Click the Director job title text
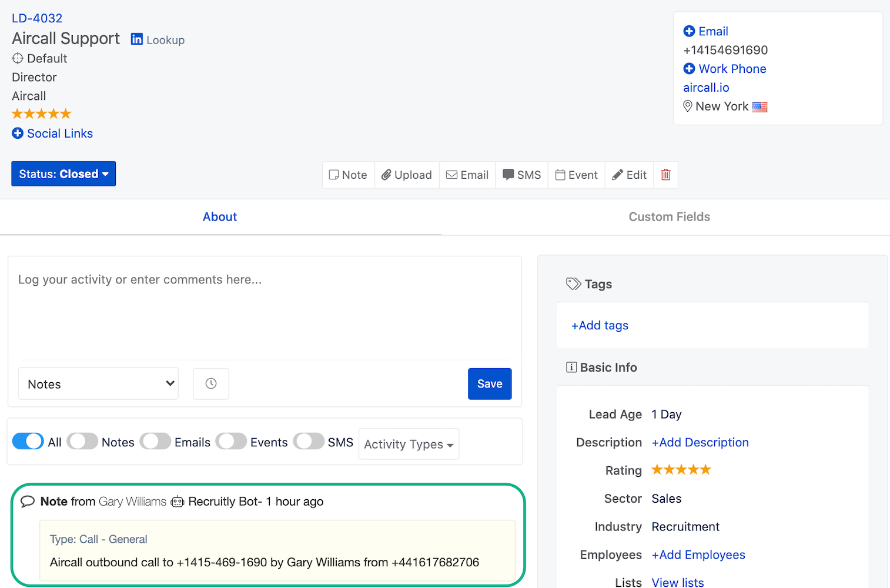This screenshot has width=890, height=588. pos(34,77)
